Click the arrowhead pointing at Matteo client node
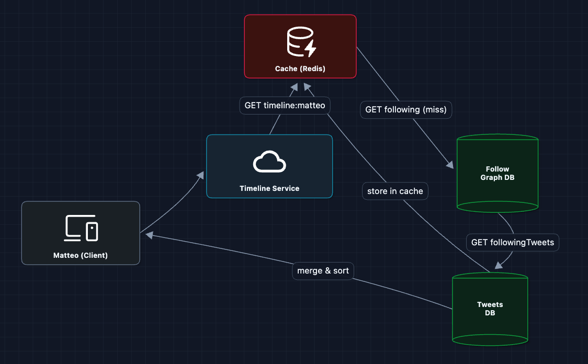The image size is (588, 364). (149, 236)
